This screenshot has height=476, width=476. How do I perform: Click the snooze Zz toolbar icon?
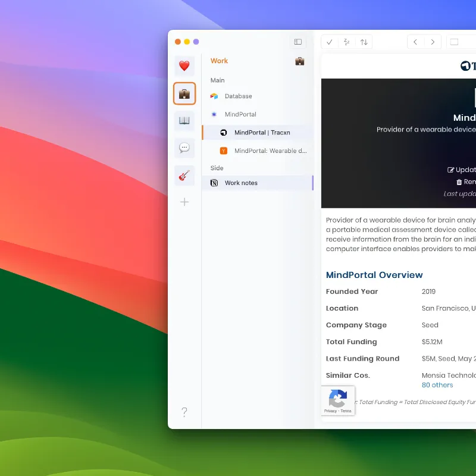[346, 42]
